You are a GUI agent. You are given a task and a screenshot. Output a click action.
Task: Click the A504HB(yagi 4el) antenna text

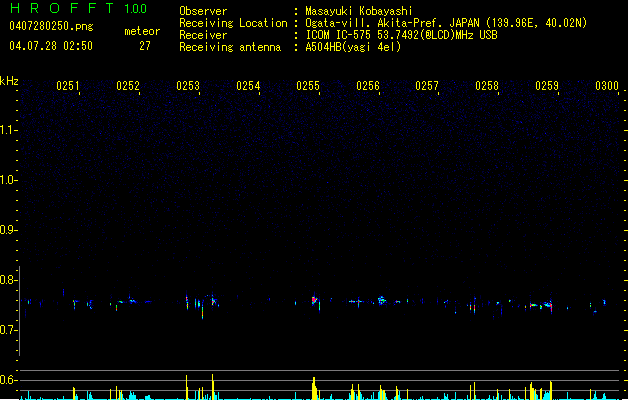(x=353, y=47)
